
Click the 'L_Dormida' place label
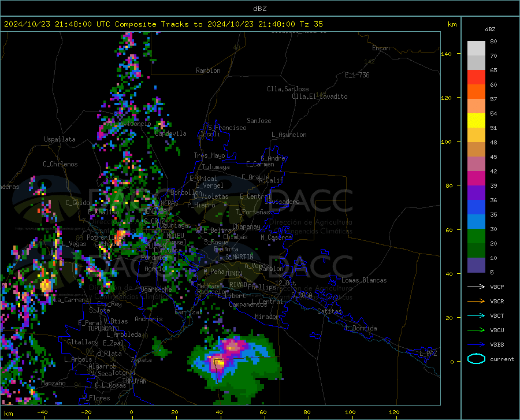pos(361,328)
